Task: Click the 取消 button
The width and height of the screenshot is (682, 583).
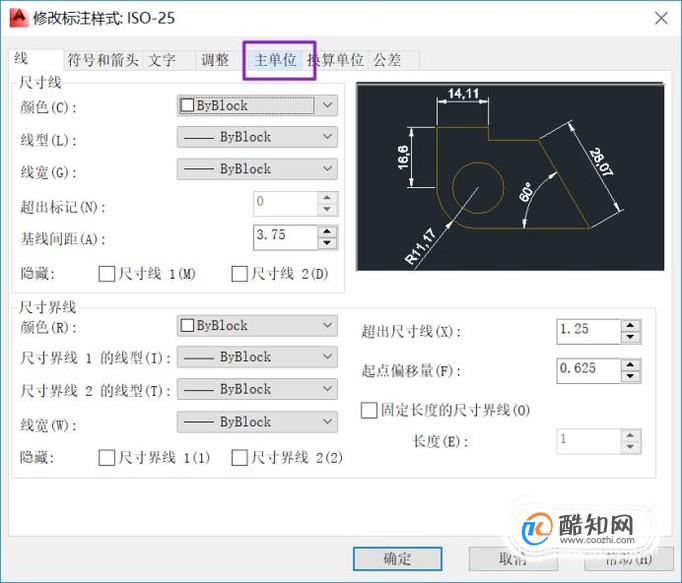Action: click(x=513, y=559)
